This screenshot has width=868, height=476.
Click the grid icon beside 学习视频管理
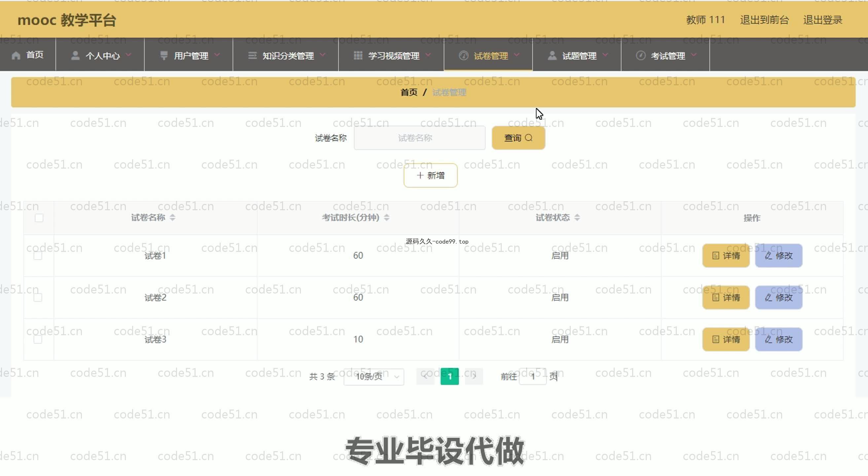pos(358,55)
